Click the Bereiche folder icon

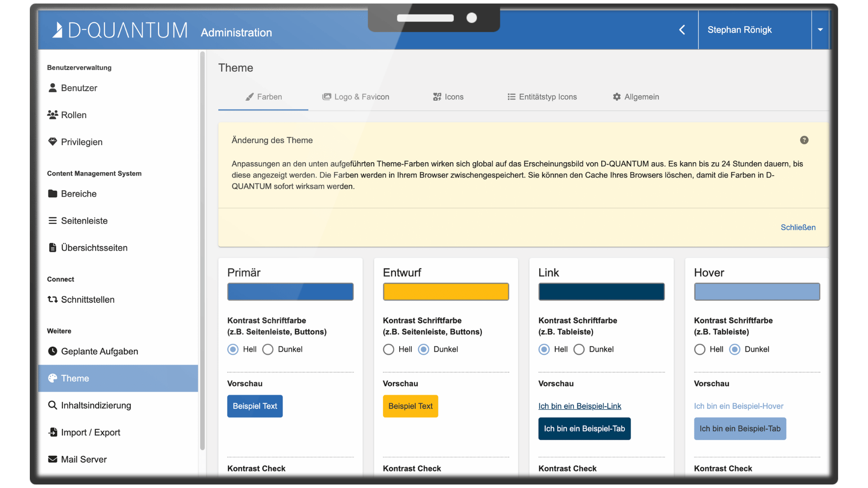tap(52, 194)
